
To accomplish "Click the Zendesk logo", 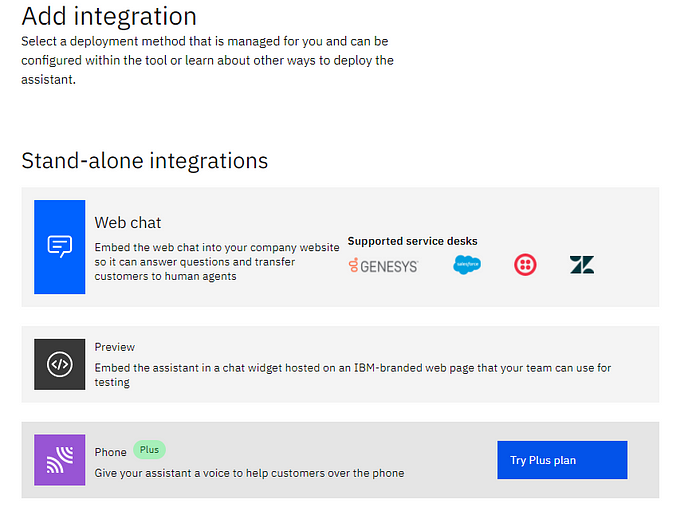I will tap(582, 265).
